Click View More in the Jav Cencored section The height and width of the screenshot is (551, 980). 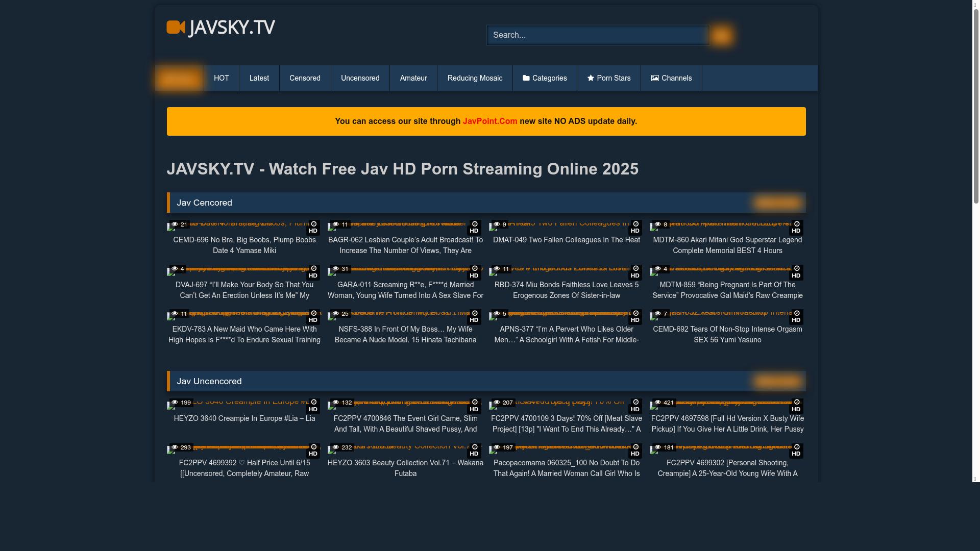click(x=777, y=202)
